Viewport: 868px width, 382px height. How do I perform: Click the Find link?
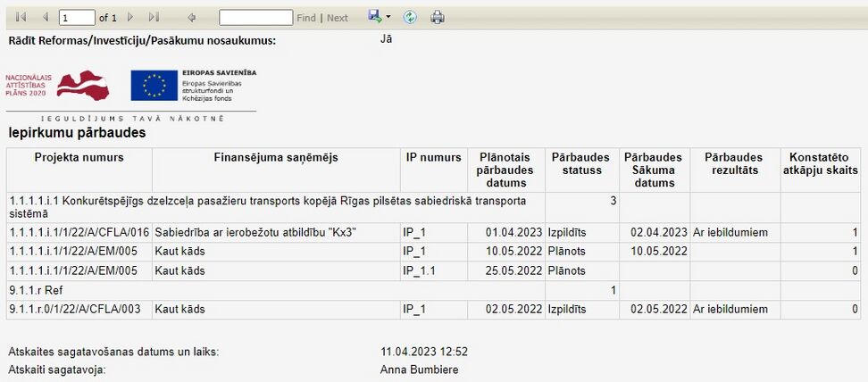coord(306,18)
